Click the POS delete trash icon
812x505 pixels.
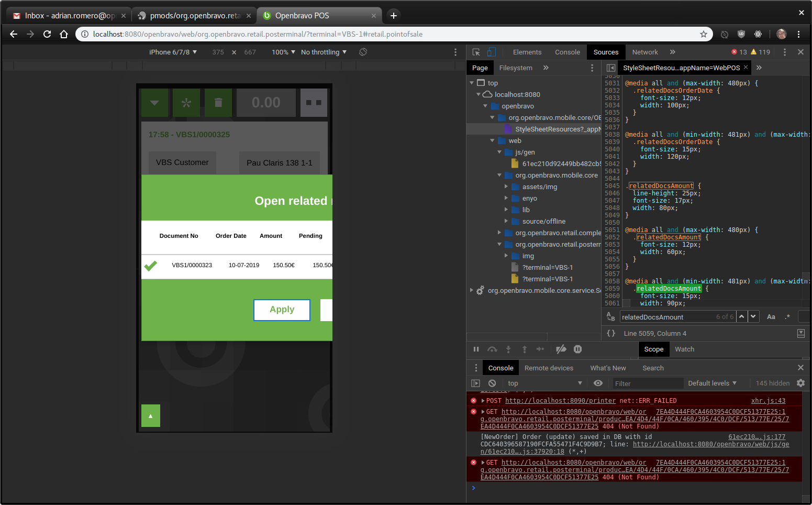(x=218, y=103)
